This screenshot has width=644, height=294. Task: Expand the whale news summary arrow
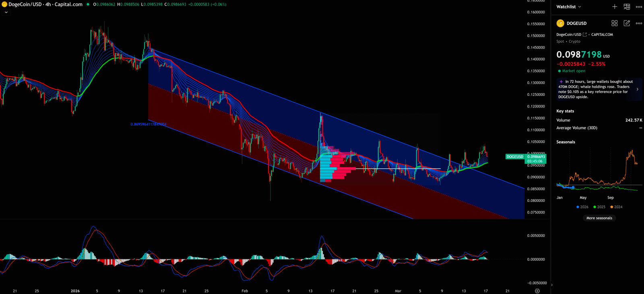[637, 89]
